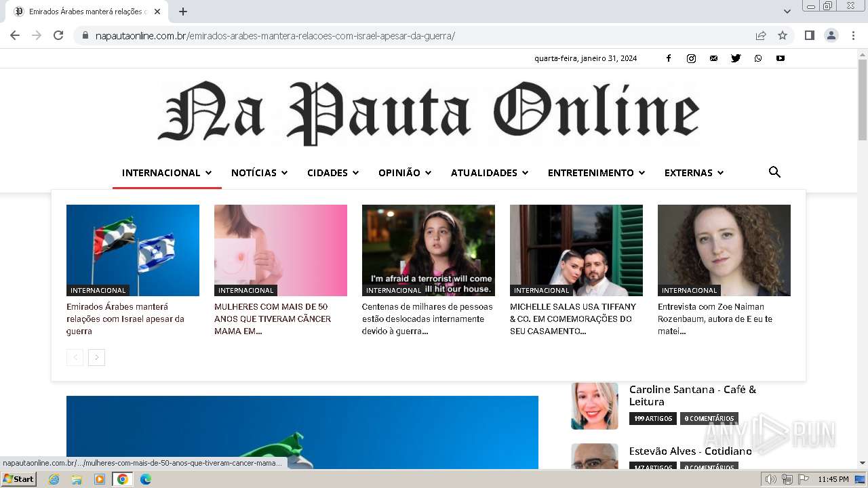Click the volume speaker tray icon
The image size is (868, 488).
coord(771,479)
